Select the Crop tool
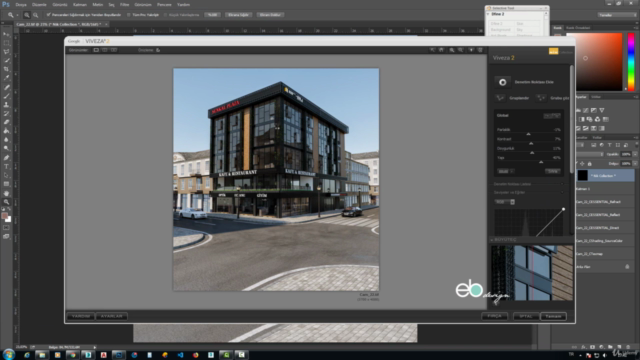640x360 pixels. [x=6, y=69]
